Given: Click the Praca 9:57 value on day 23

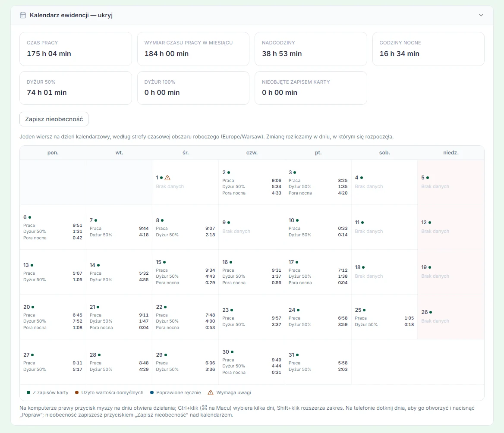Looking at the screenshot, I should [x=277, y=318].
